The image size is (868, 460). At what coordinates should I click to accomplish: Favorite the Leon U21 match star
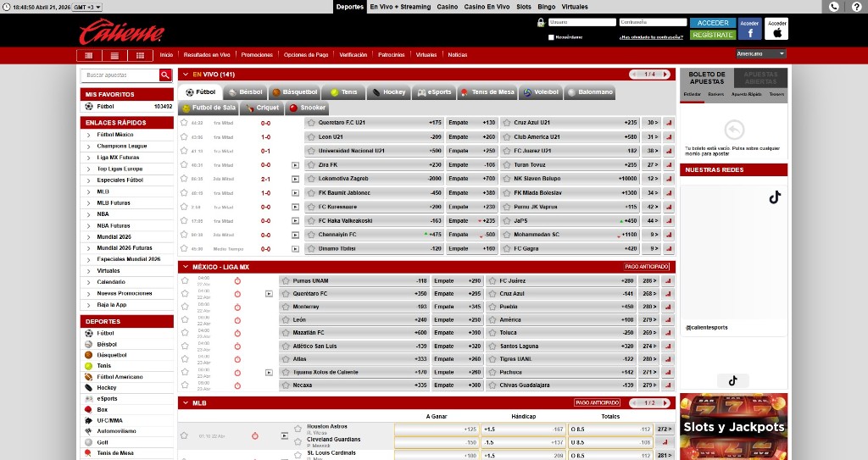click(184, 136)
